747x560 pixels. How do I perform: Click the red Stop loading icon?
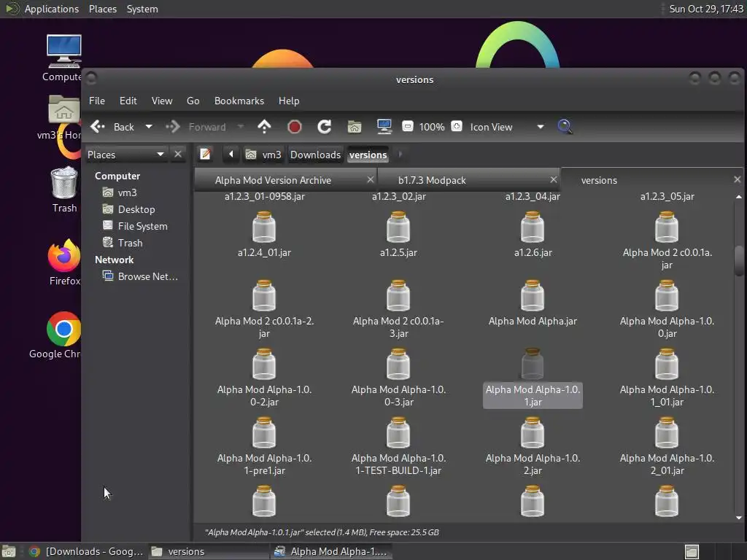pyautogui.click(x=295, y=127)
